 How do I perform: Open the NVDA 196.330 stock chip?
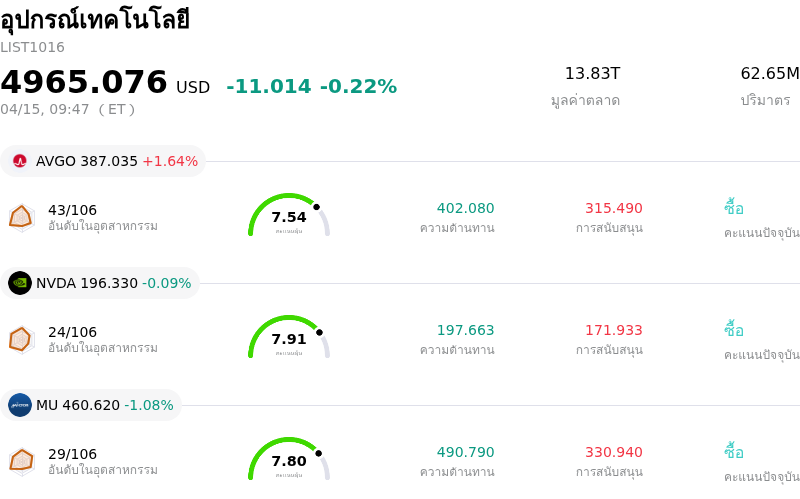tap(101, 283)
